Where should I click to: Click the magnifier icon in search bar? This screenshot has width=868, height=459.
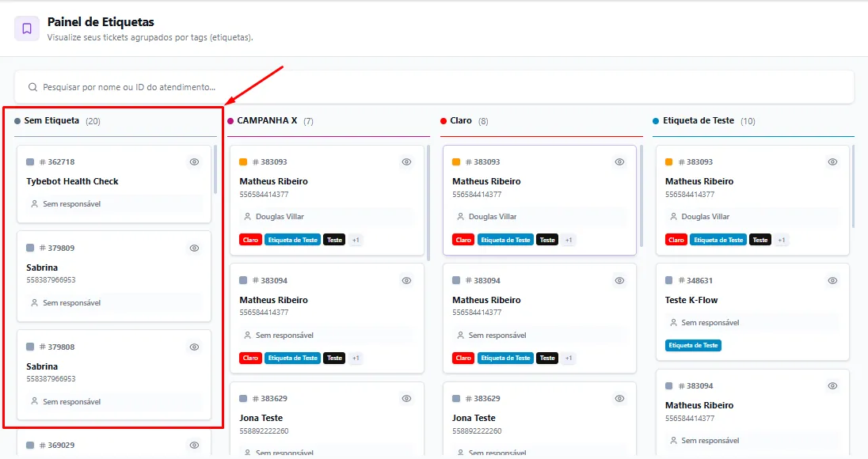point(32,87)
